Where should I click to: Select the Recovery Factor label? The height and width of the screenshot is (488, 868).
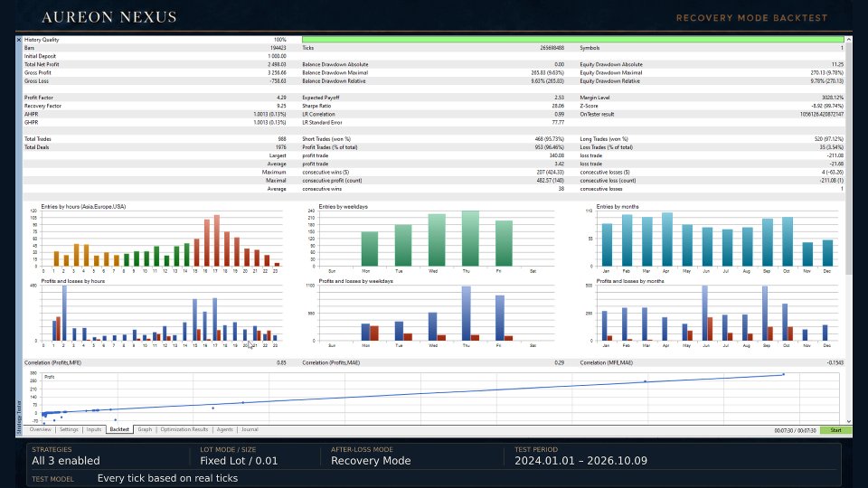click(42, 106)
